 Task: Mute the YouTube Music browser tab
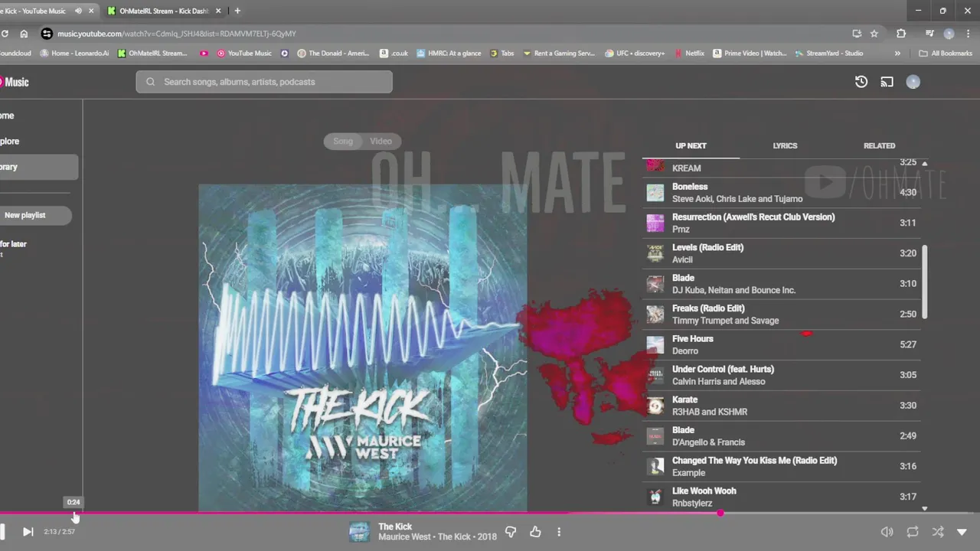(78, 11)
